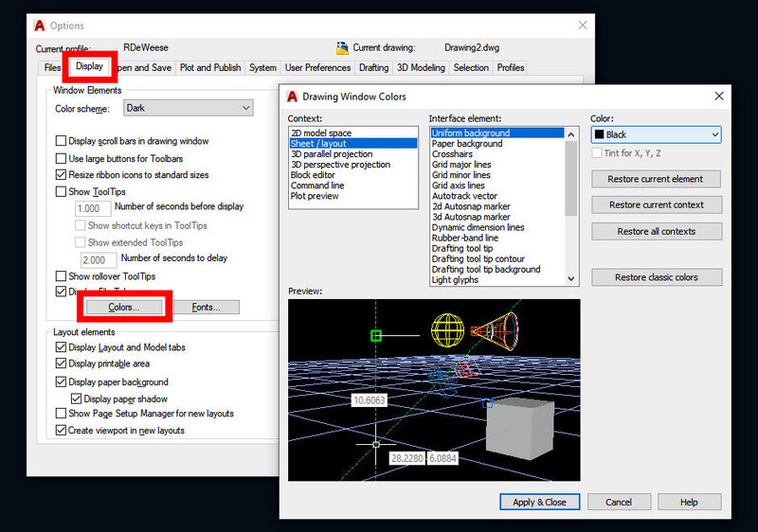Enable Show Page Setup Manager for new layouts

pos(61,414)
